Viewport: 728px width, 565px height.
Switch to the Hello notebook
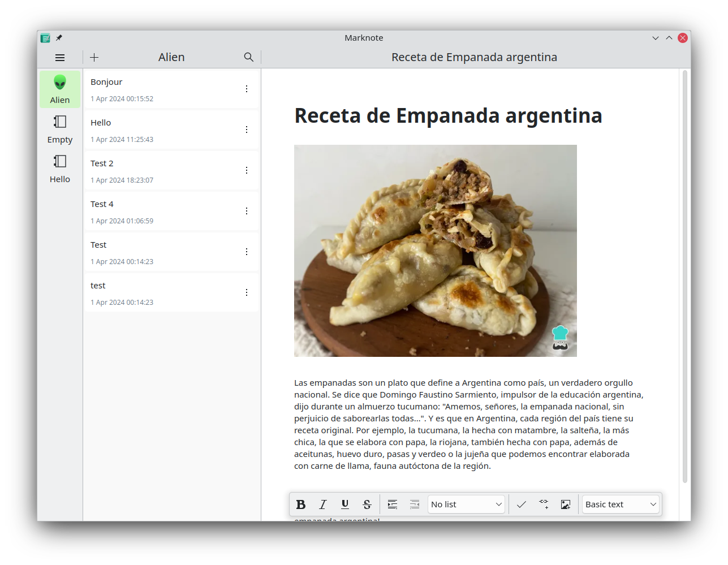coord(60,169)
